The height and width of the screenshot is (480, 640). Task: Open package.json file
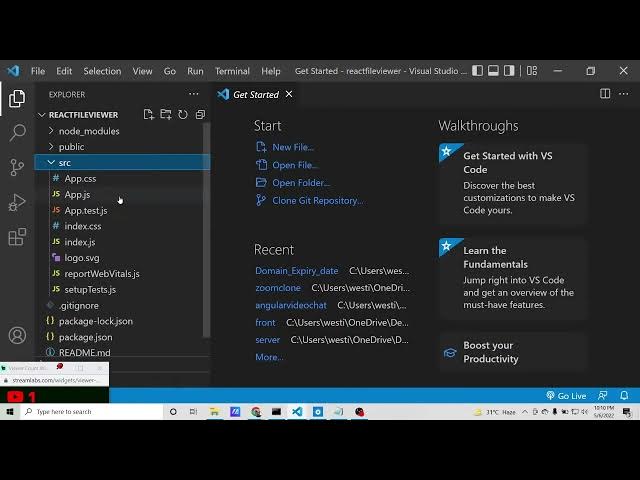(123, 337)
